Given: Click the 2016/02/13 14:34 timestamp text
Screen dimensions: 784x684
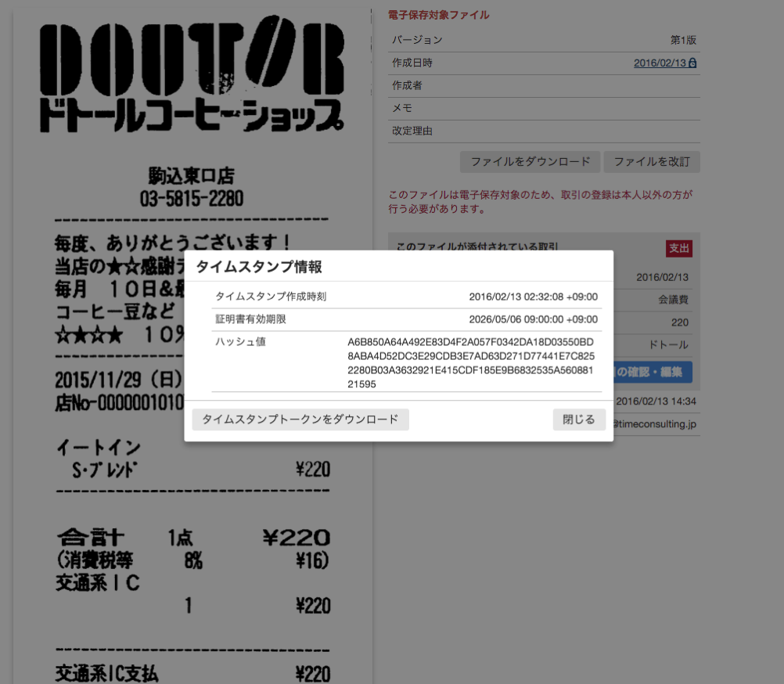Looking at the screenshot, I should coord(656,401).
